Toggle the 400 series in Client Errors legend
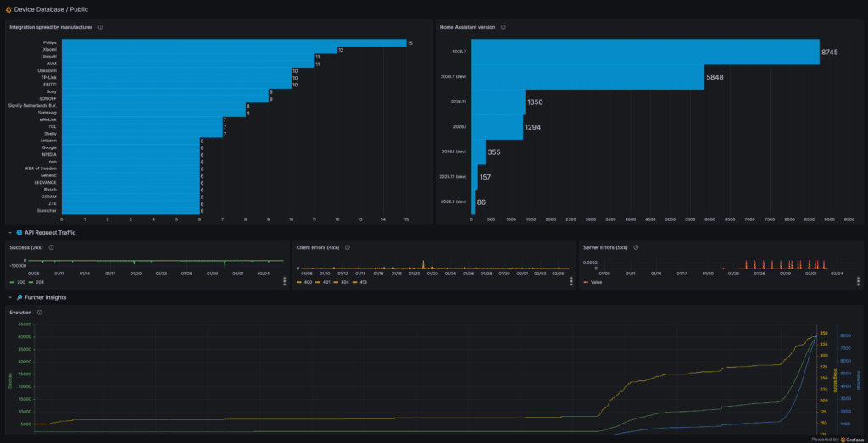The height and width of the screenshot is (443, 868). (308, 282)
